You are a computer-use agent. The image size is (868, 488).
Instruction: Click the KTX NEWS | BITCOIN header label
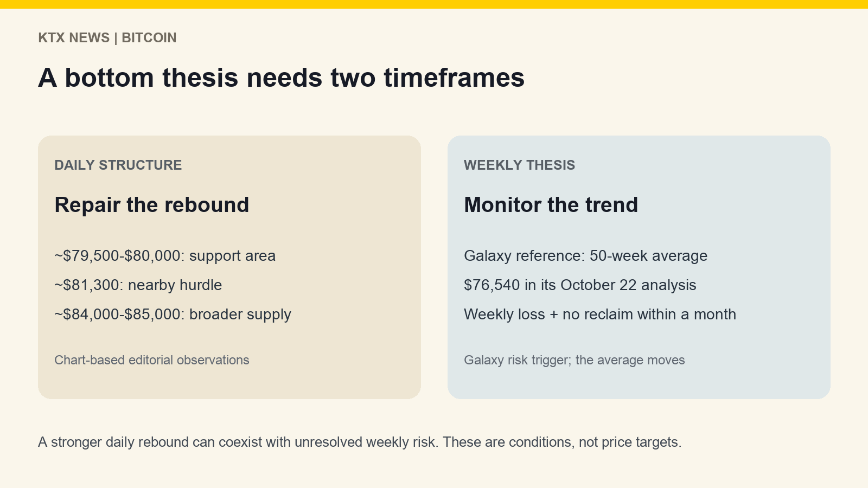(107, 38)
